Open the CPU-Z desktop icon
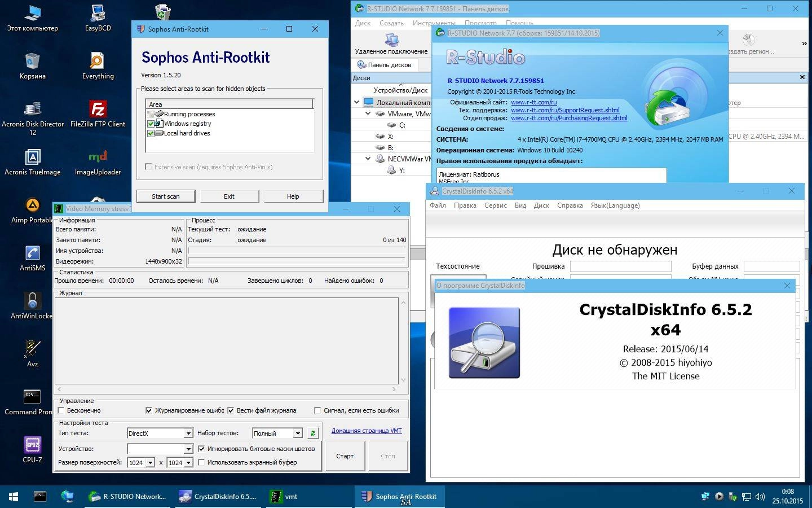The width and height of the screenshot is (812, 508). (x=33, y=449)
